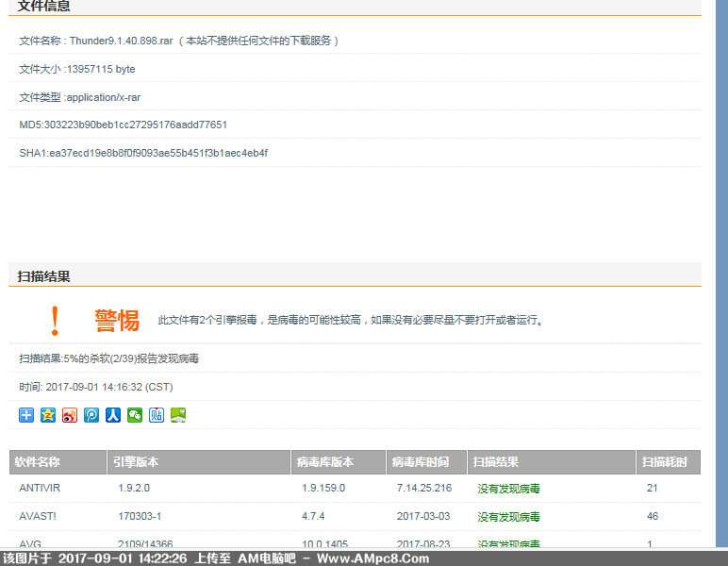Click AVAST!'s green 没有发现病毒 result
The height and width of the screenshot is (566, 728).
pos(508,517)
